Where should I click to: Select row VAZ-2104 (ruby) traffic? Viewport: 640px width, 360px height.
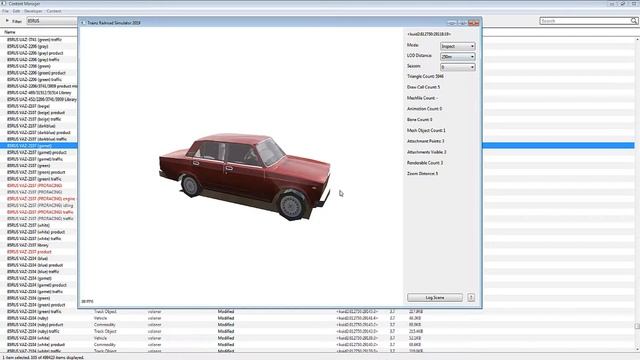(33, 331)
